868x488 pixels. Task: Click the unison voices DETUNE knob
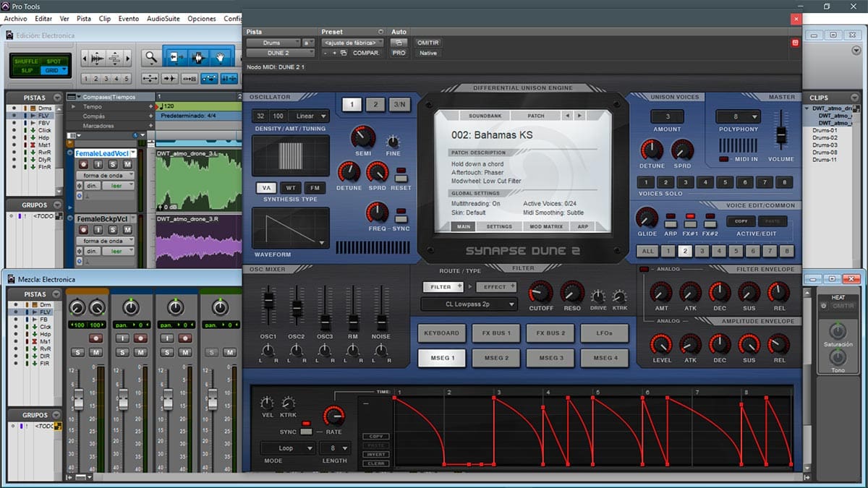pyautogui.click(x=652, y=150)
